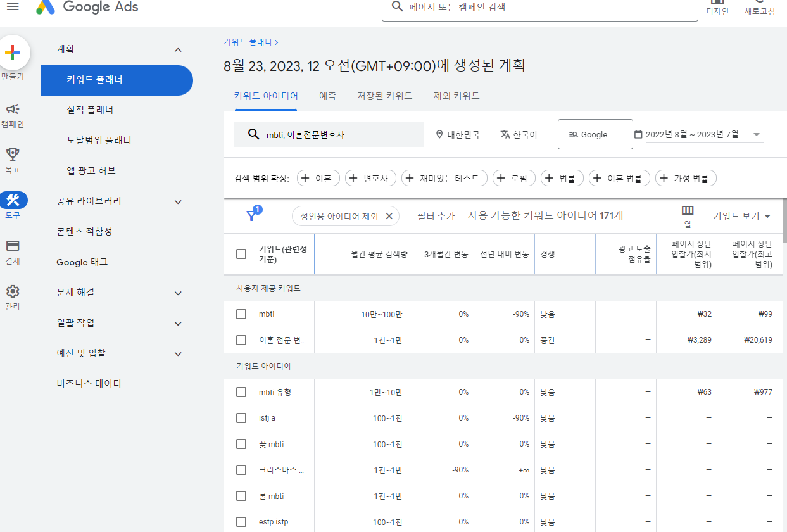
Task: Select the 목표 icon in sidebar
Action: [14, 155]
